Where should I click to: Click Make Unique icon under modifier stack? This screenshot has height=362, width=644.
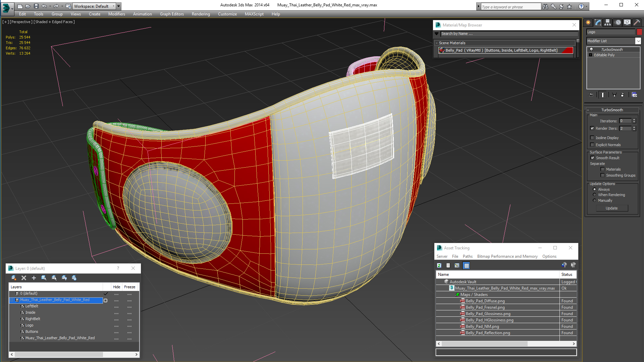614,95
